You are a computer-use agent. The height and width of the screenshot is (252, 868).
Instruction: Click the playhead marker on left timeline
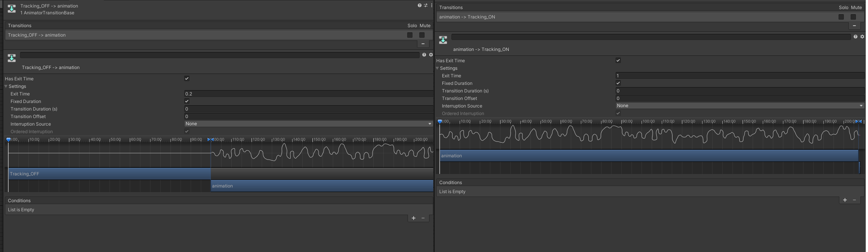point(8,140)
